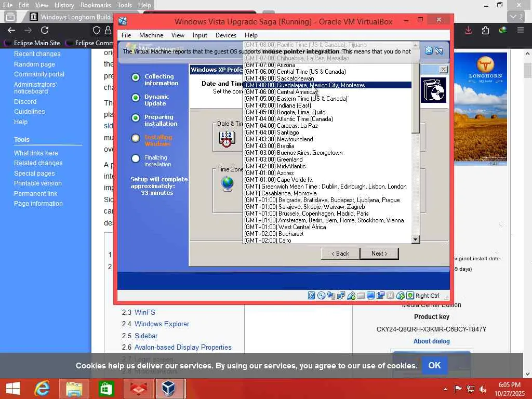Select (GMT-03:30) Newfoundland time zone
Viewport: 532px width, 399px height.
tap(328, 139)
